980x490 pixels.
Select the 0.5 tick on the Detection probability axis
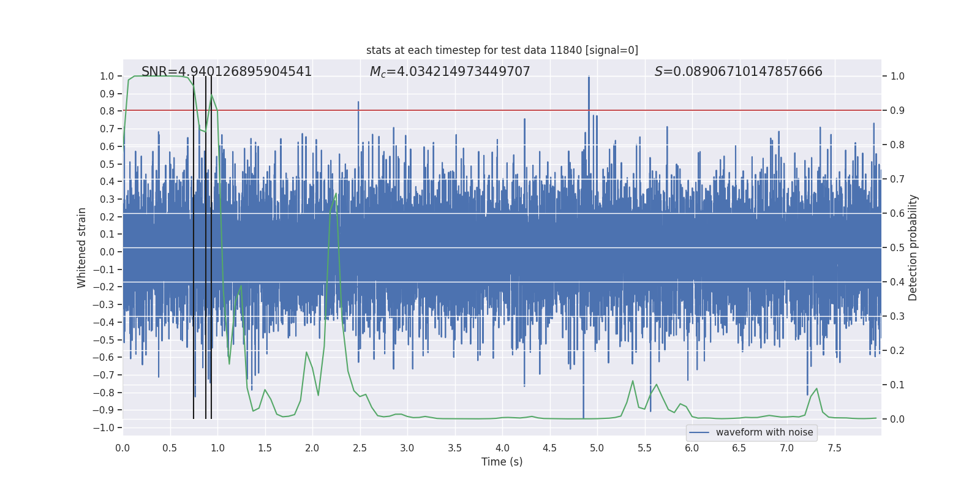point(897,248)
